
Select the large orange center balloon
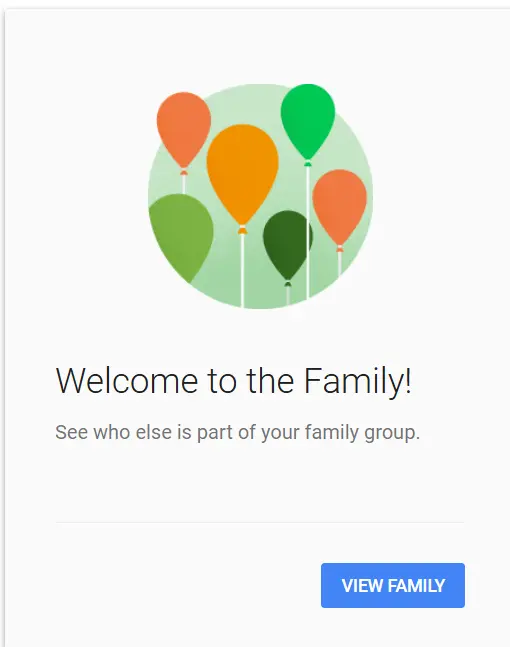click(243, 175)
